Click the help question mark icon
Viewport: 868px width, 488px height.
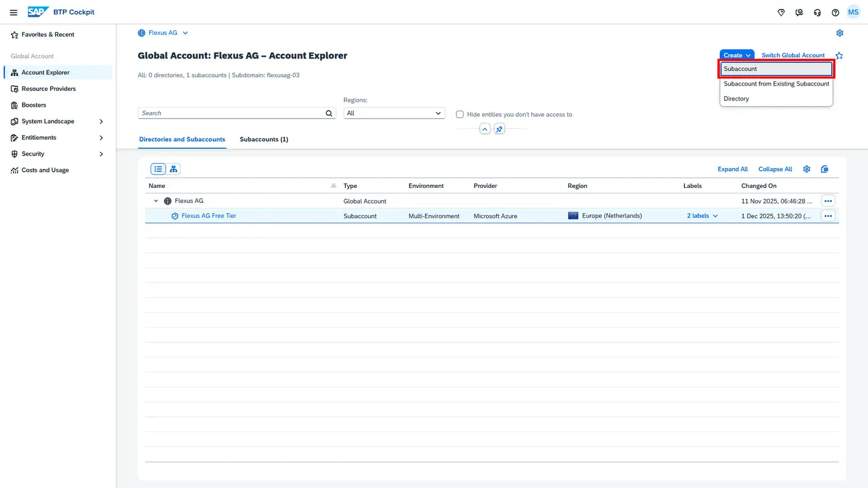835,13
